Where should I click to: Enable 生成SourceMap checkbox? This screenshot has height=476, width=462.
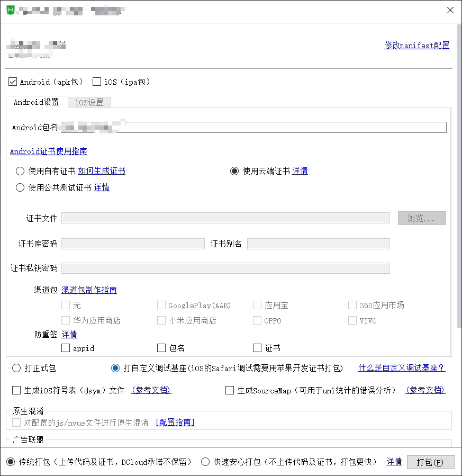[230, 390]
